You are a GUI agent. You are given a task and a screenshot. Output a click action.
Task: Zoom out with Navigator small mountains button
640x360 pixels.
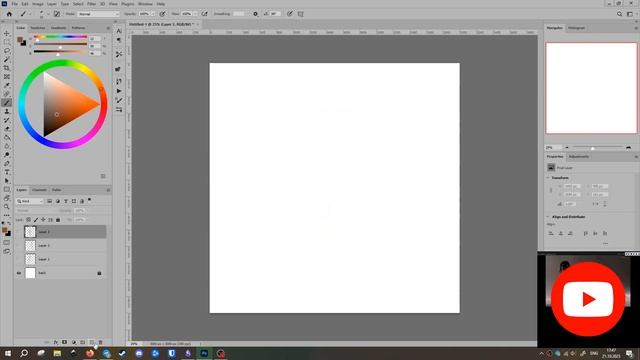point(567,147)
